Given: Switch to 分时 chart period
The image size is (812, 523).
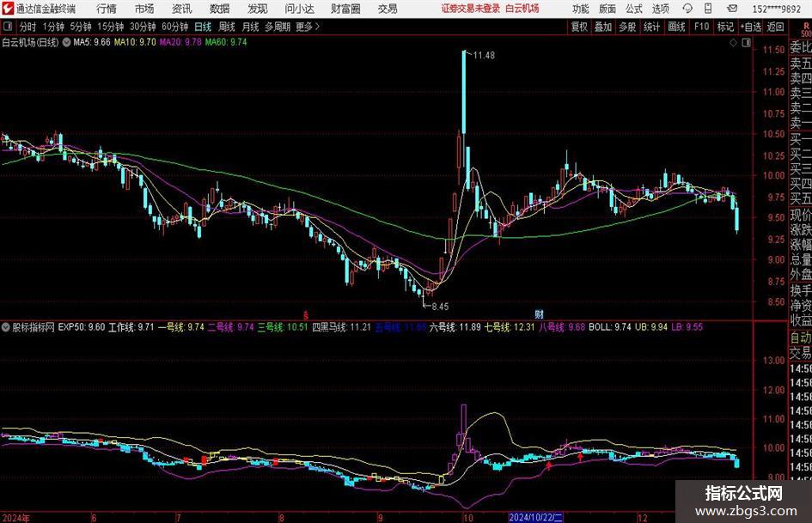Looking at the screenshot, I should (x=27, y=27).
